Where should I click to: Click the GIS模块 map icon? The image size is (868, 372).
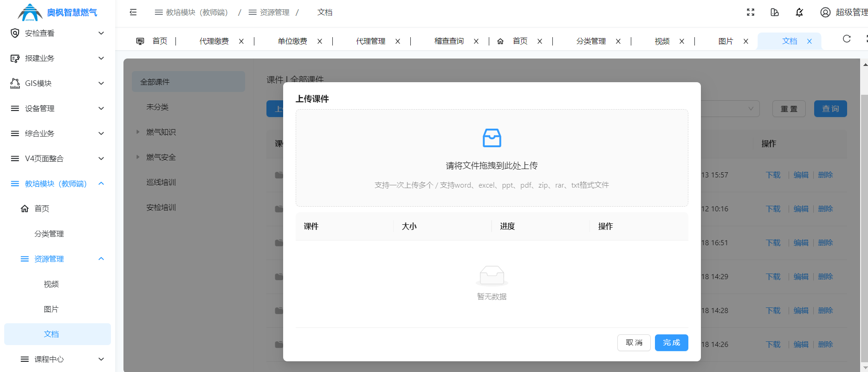15,83
